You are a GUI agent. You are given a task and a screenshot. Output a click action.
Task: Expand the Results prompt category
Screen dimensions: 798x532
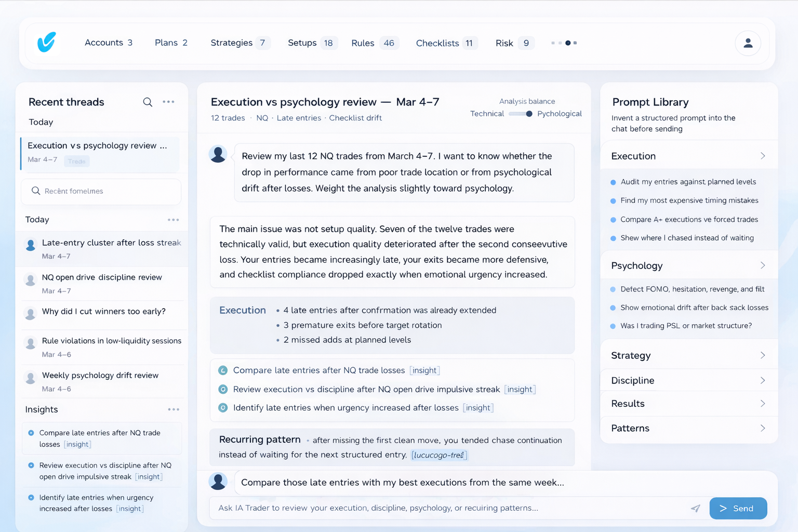point(689,404)
